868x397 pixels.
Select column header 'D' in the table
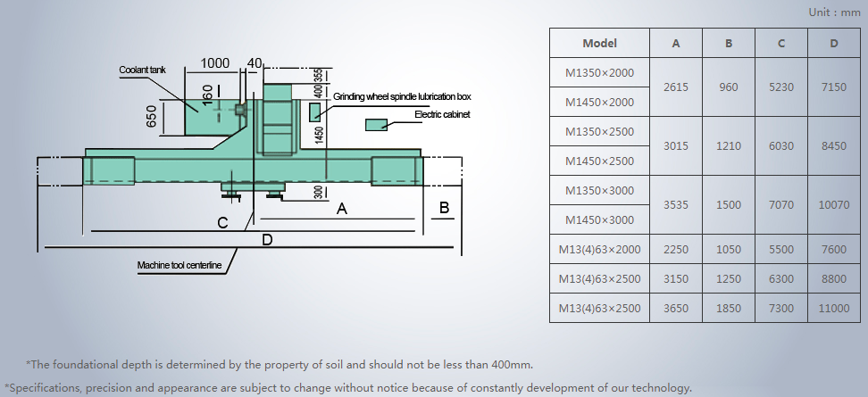coord(833,43)
